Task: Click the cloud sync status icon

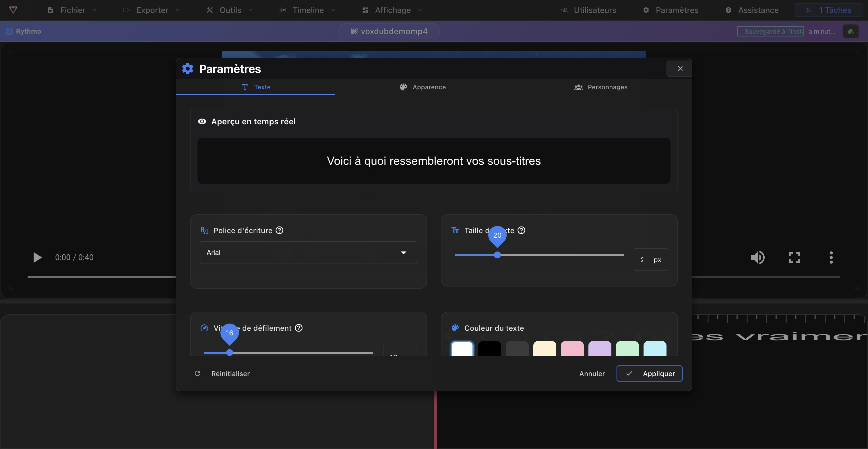Action: coord(850,31)
